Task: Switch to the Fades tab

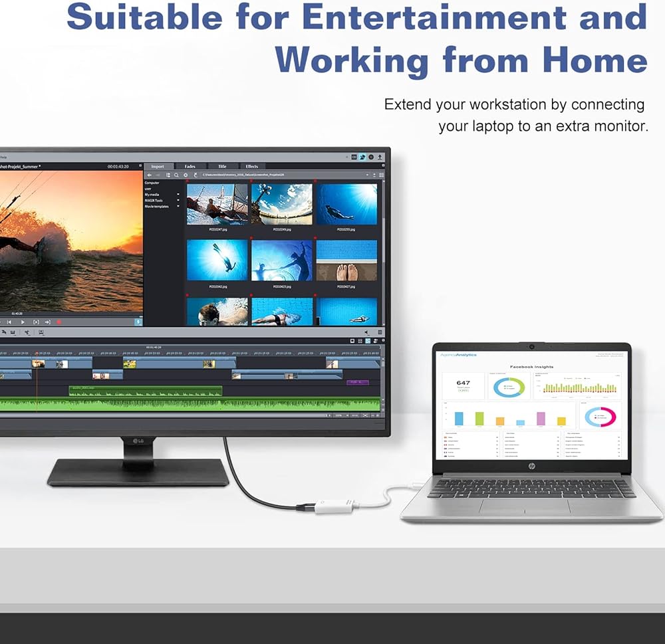Action: pos(190,166)
